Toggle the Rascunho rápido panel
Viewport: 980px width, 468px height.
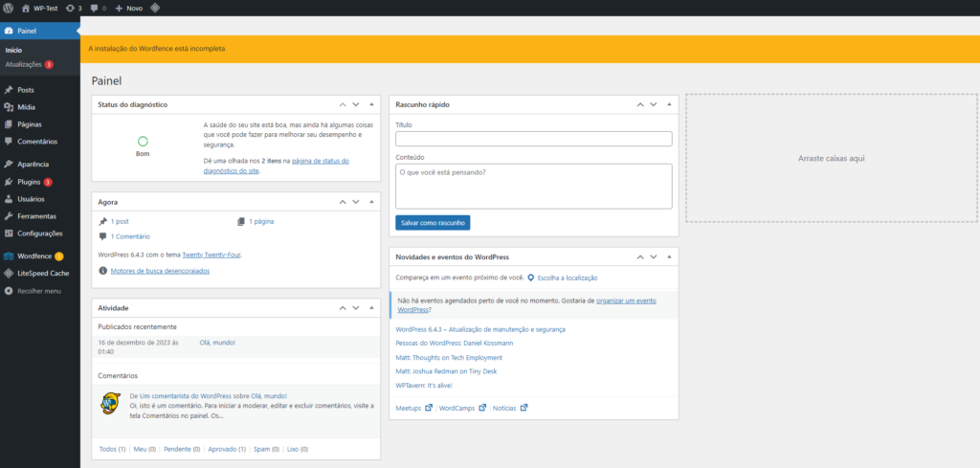tap(668, 103)
